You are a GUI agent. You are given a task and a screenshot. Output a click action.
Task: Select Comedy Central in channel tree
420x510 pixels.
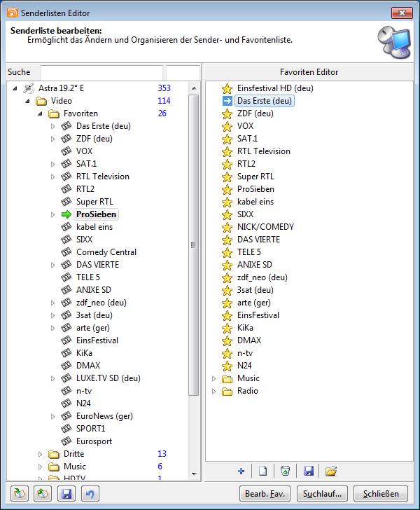click(x=106, y=252)
